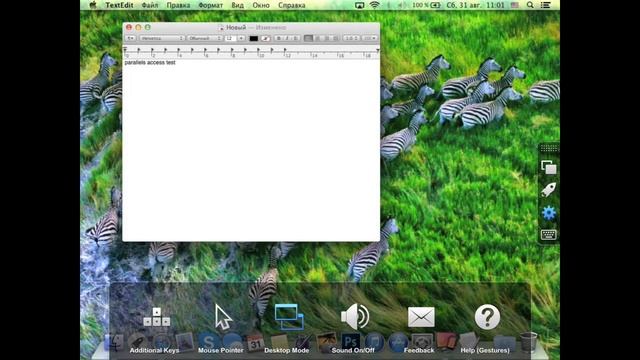This screenshot has width=640, height=360.
Task: Open the Feedback envelope
Action: tap(421, 317)
